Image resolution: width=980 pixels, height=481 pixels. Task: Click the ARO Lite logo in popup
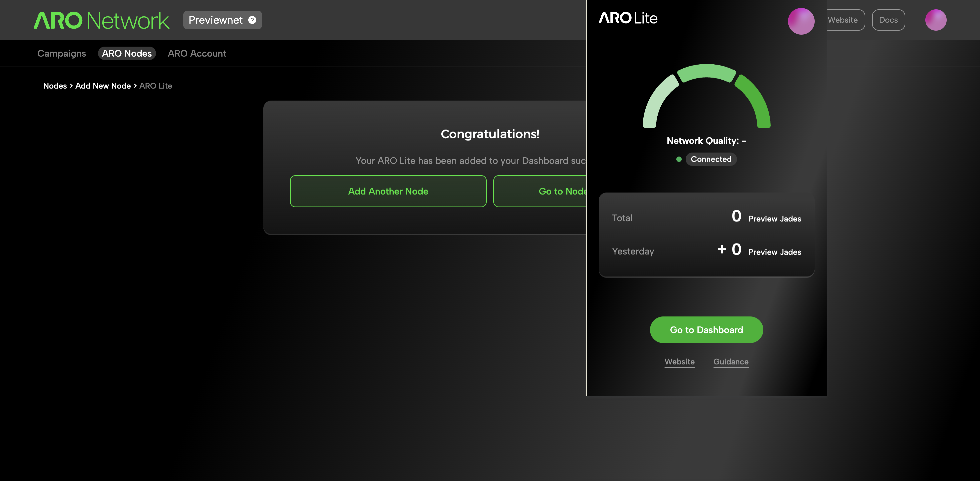(628, 18)
